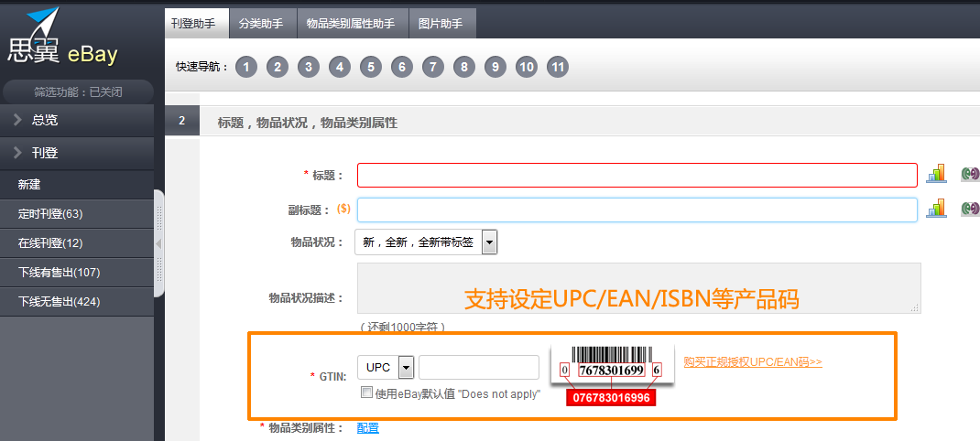Open the 物品状况 dropdown
Screen dimensions: 980x441
tap(426, 242)
